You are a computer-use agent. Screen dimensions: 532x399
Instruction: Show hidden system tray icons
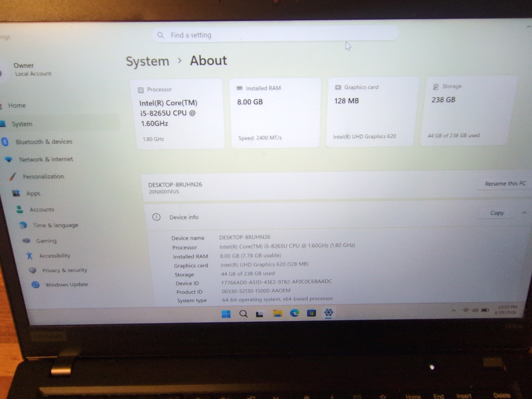pos(454,311)
